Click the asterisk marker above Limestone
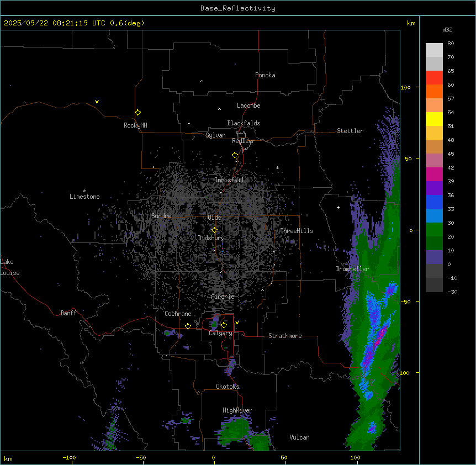The image size is (476, 465). pyautogui.click(x=84, y=191)
